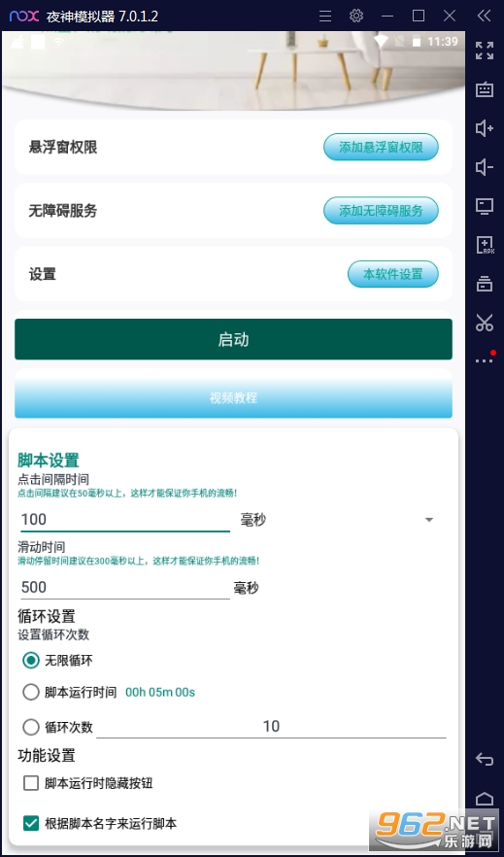The image size is (504, 857).
Task: Select 循环次数 radio option
Action: (x=31, y=727)
